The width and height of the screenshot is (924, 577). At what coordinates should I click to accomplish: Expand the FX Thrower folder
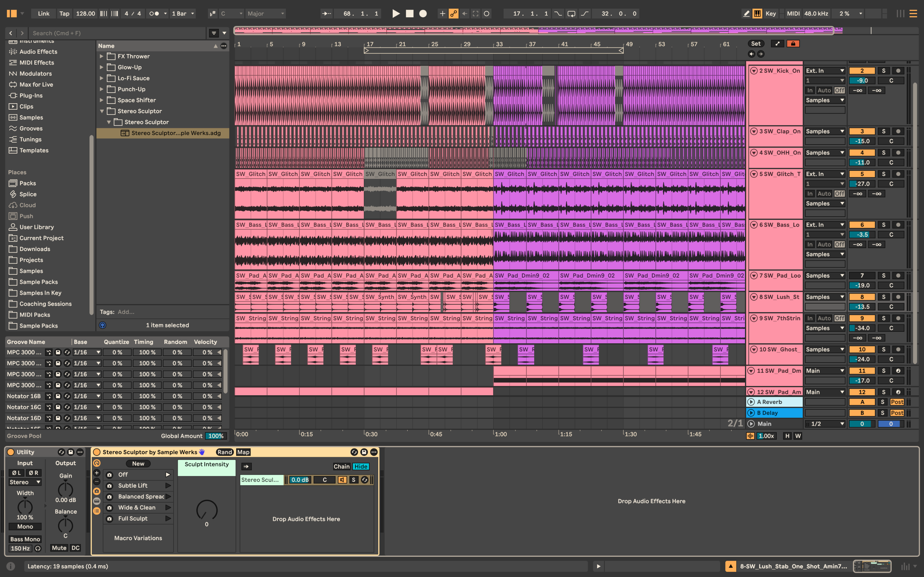pyautogui.click(x=102, y=56)
